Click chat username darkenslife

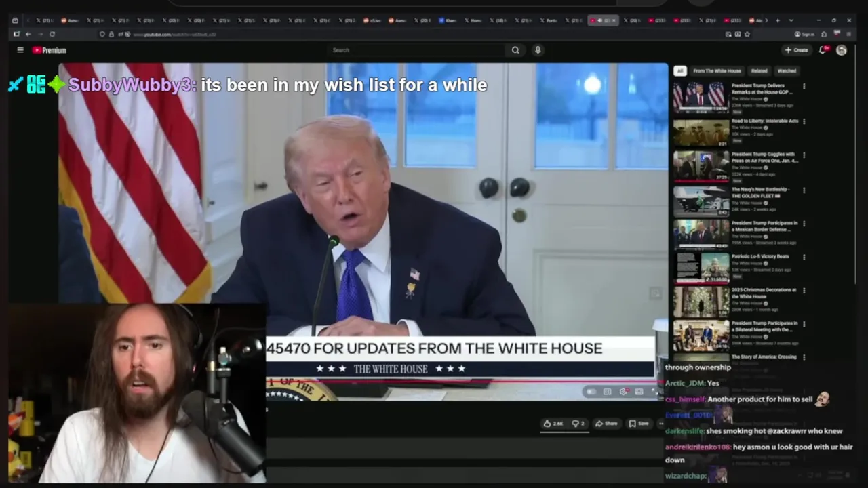pos(684,431)
